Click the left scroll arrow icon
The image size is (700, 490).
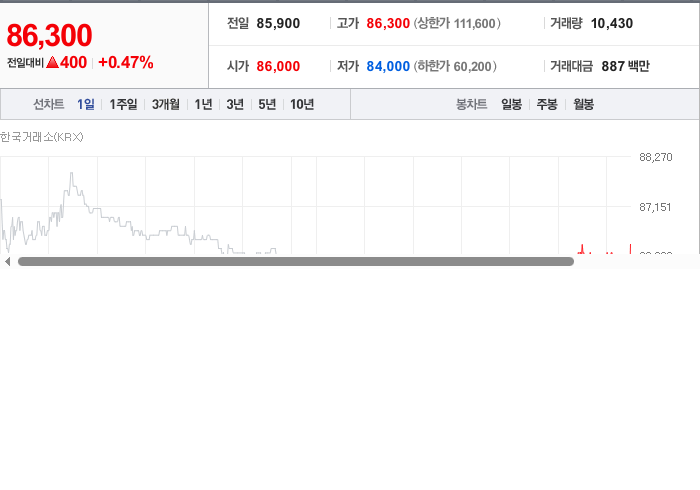[7, 262]
